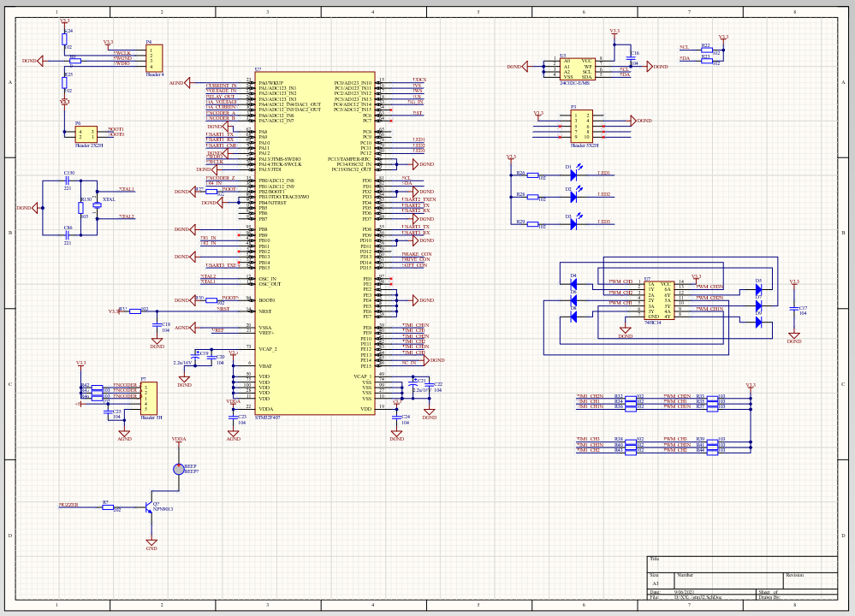This screenshot has width=855, height=616.
Task: Select the BRAKE_CON net label
Action: pos(417,254)
